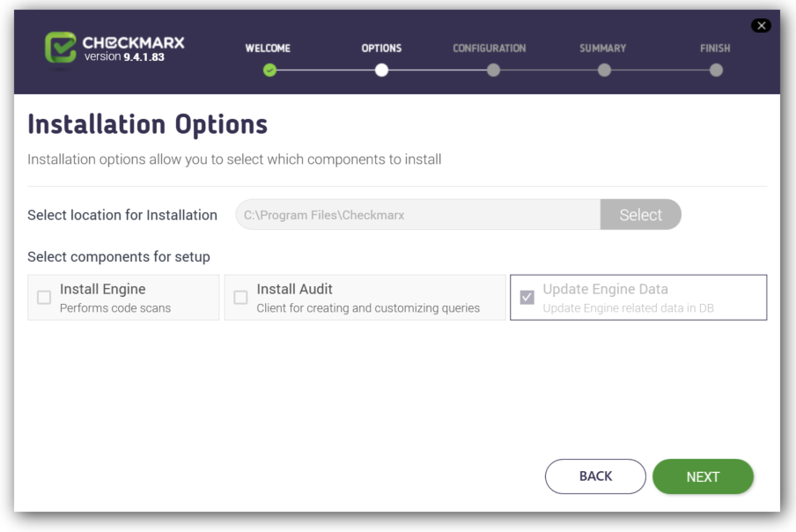Image resolution: width=796 pixels, height=532 pixels.
Task: Proceed with the green NEXT button
Action: 703,477
